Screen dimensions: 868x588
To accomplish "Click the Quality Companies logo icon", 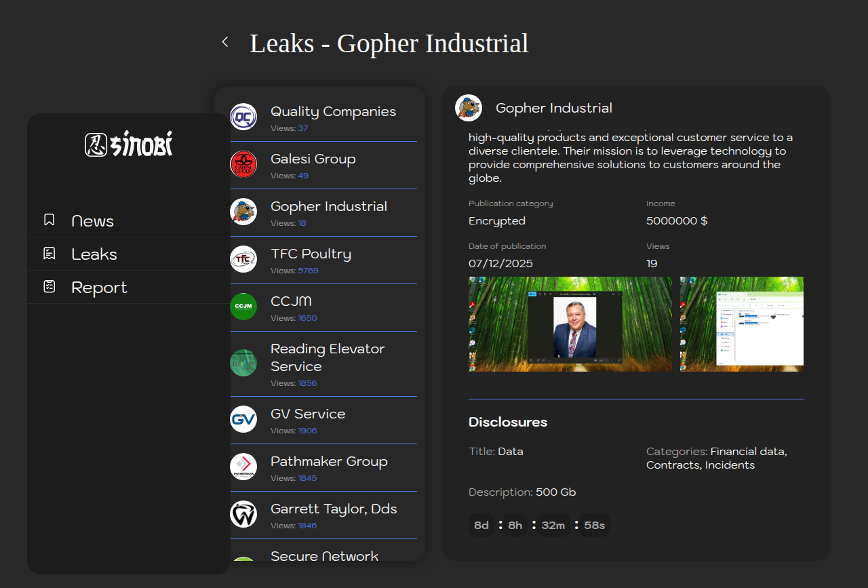I will pyautogui.click(x=243, y=117).
